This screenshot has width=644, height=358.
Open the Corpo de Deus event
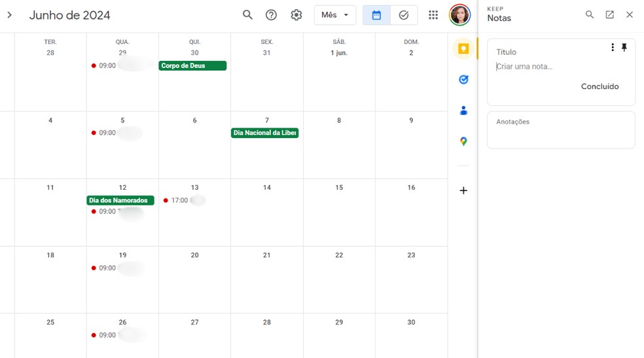[192, 65]
